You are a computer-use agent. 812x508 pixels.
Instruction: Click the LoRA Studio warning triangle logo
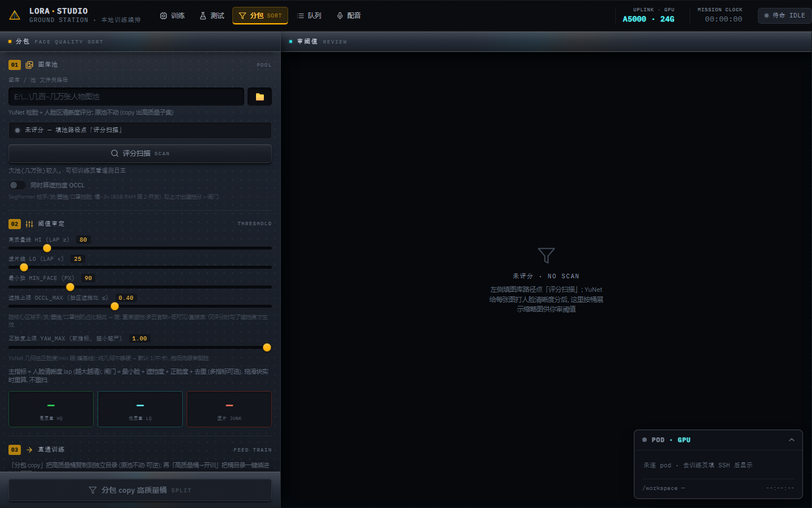[15, 15]
